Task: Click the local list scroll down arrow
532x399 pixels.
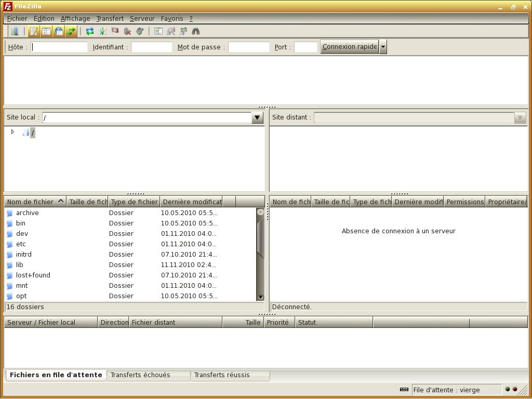Action: pyautogui.click(x=260, y=297)
